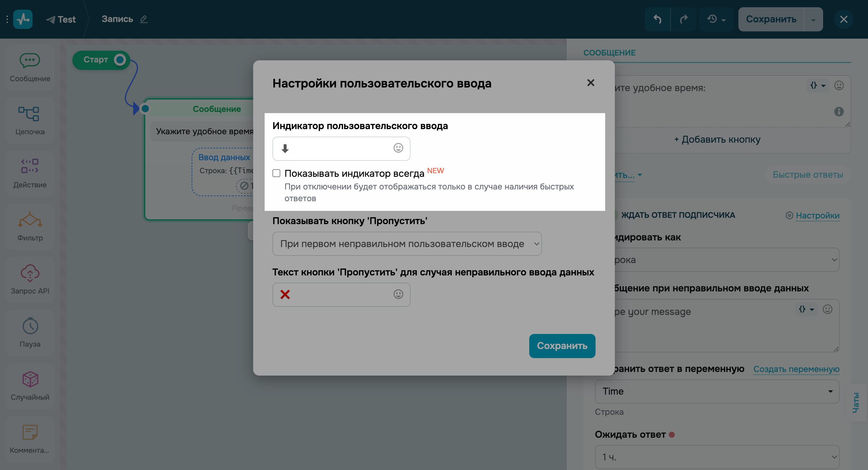Click the undo arrow icon in the top bar

click(x=657, y=19)
